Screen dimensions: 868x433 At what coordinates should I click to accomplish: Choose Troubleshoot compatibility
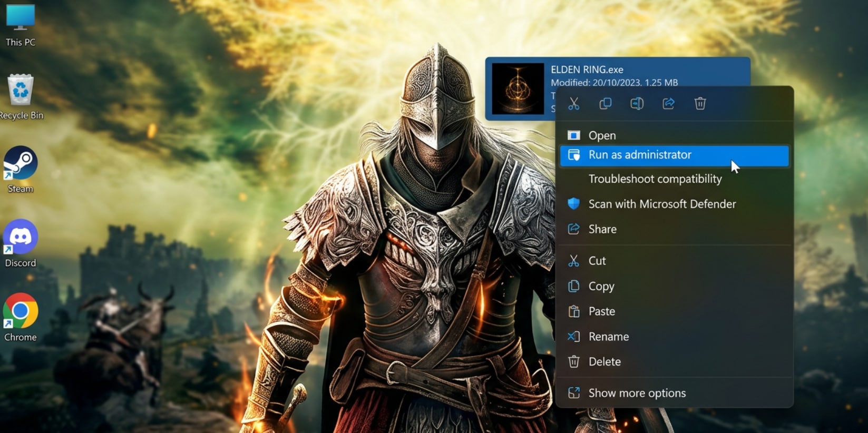[675, 179]
